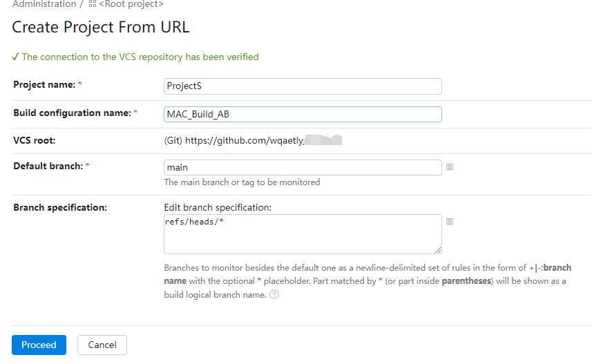Select the Default branch input box
Screen dimensions: 608x364
coord(303,167)
